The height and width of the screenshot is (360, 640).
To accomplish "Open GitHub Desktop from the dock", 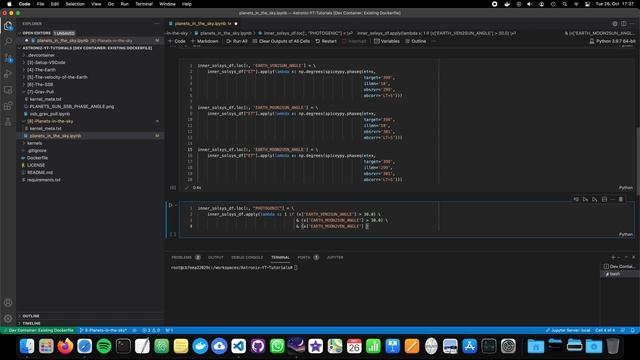I will 258,346.
